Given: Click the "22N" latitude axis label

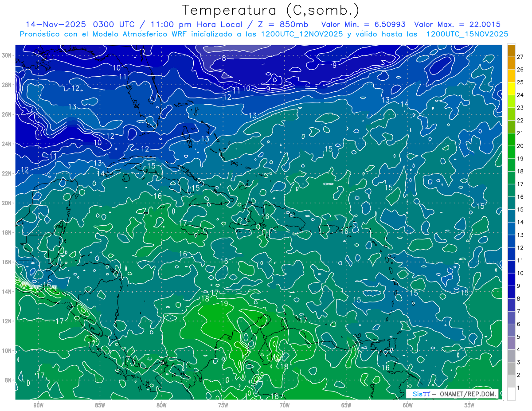Looking at the screenshot, I should coord(8,173).
